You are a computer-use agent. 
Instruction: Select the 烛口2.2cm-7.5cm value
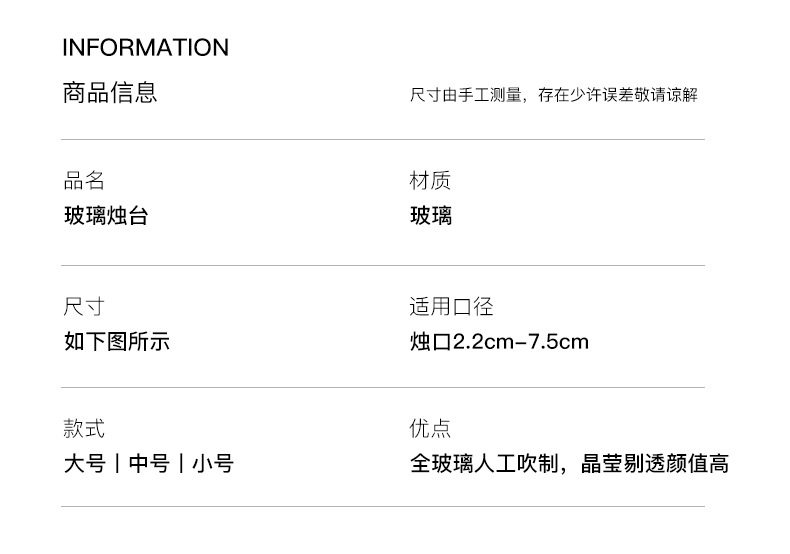(499, 342)
